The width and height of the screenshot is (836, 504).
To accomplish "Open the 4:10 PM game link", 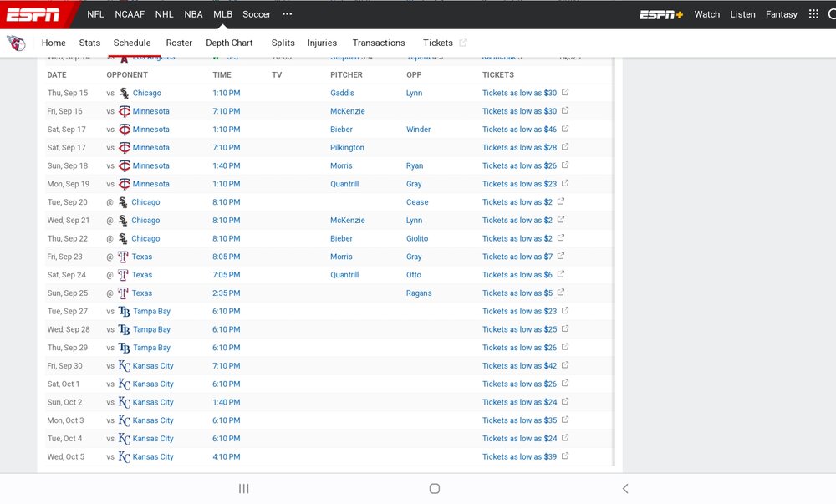I will tap(226, 456).
